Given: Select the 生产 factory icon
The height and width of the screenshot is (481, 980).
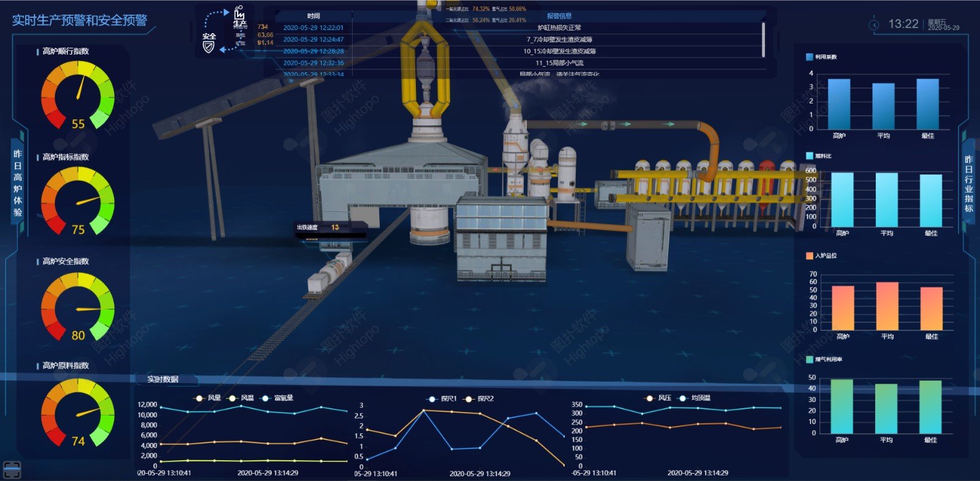Looking at the screenshot, I should [239, 15].
